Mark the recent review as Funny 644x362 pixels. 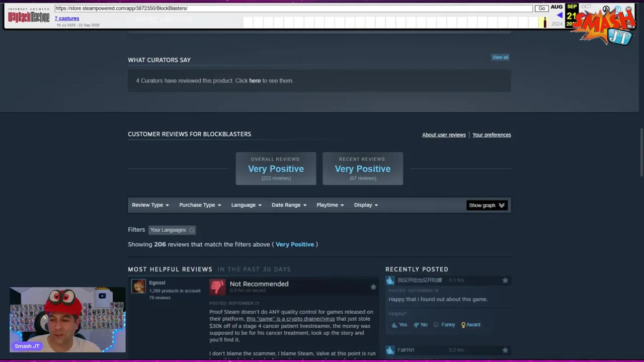444,325
